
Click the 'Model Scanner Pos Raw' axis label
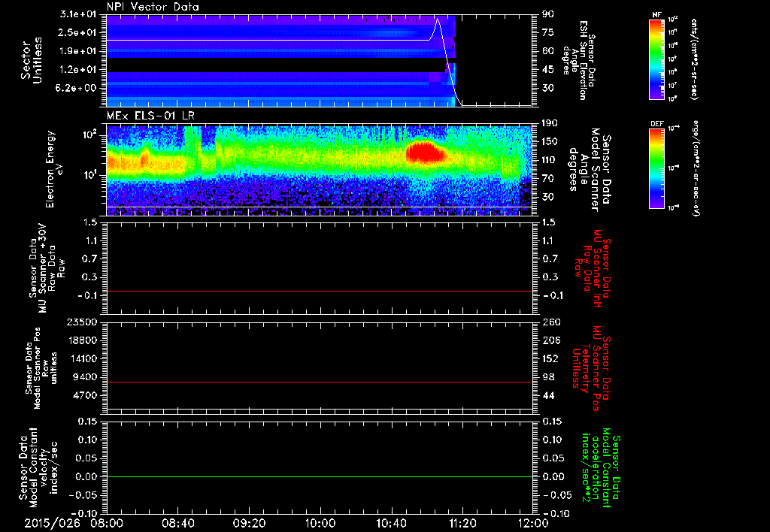click(x=41, y=368)
